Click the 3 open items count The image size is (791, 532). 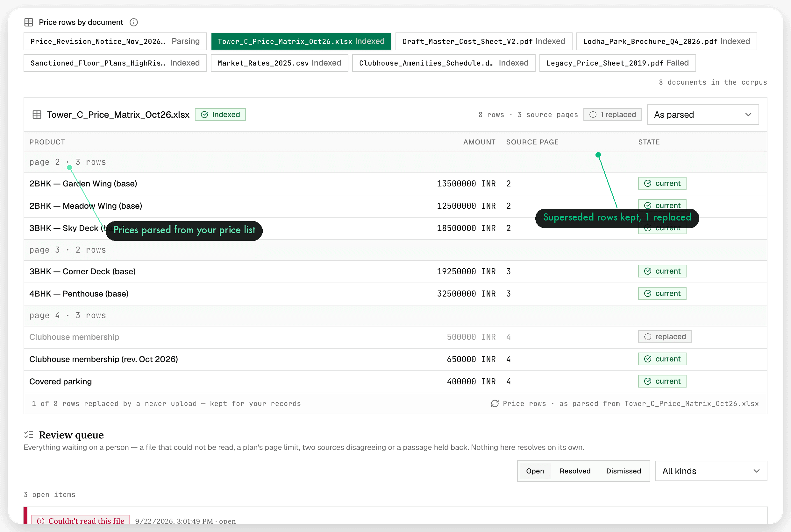(x=50, y=495)
